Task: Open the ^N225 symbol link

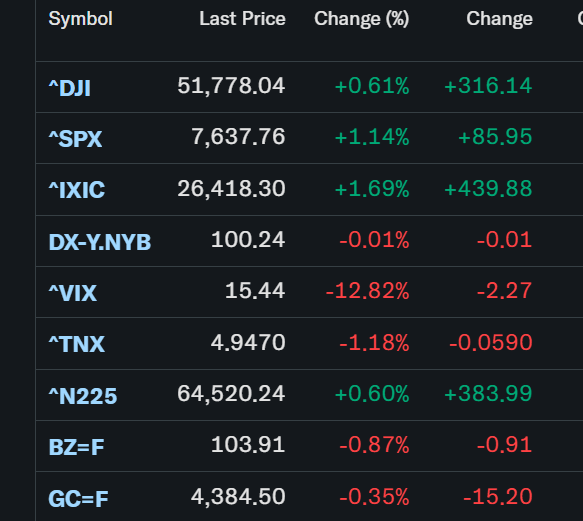Action: (83, 396)
